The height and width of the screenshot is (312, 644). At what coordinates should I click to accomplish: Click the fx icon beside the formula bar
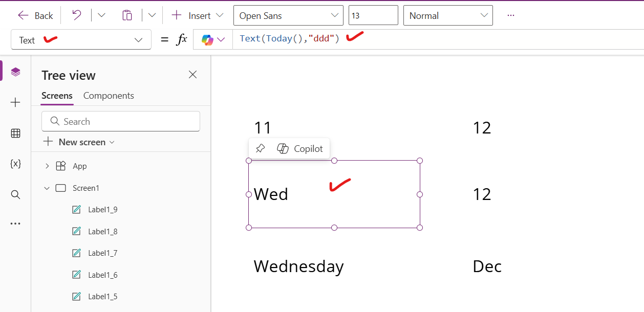(182, 38)
